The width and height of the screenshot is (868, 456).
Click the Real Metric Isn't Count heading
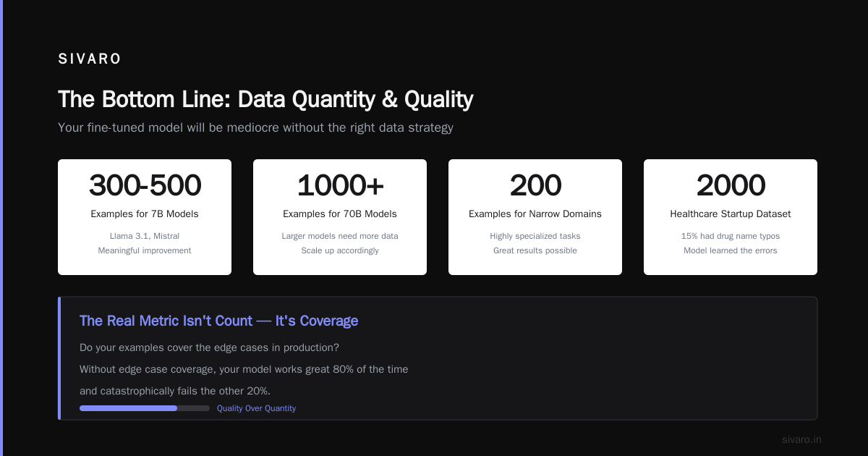(218, 321)
